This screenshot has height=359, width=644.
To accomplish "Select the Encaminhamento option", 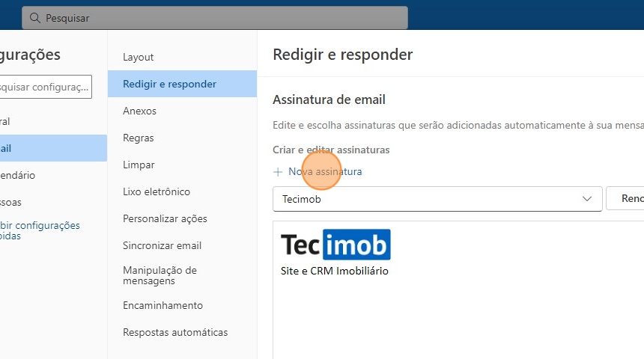I will point(162,305).
